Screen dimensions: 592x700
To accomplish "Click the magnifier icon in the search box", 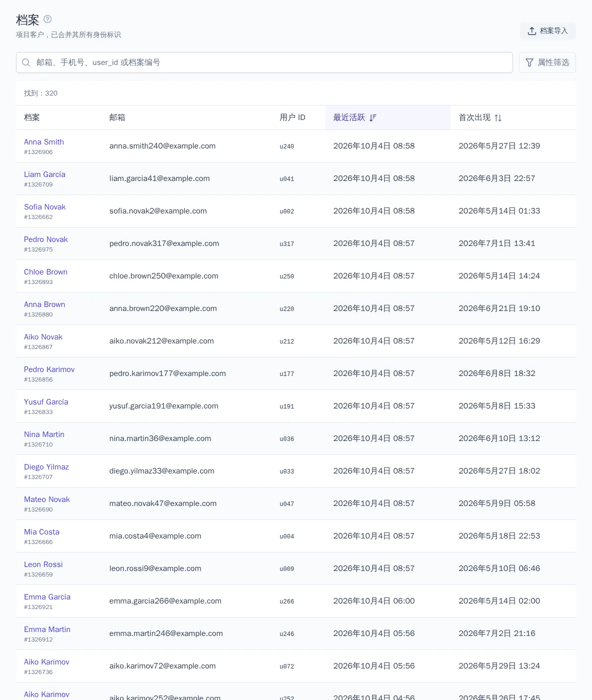I will pyautogui.click(x=26, y=62).
